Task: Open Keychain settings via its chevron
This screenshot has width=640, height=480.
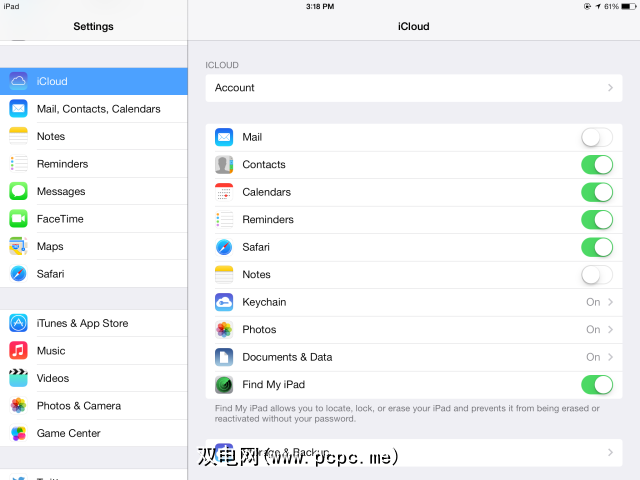Action: coord(610,302)
